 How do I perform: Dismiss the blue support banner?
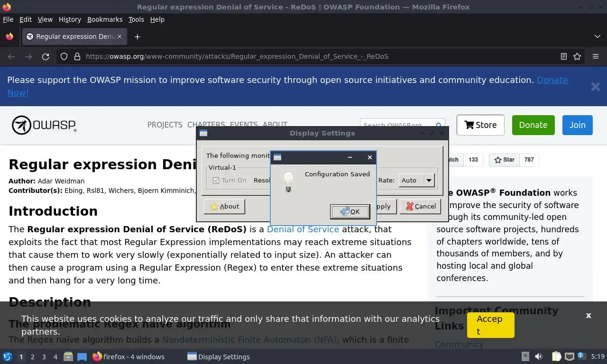595,86
